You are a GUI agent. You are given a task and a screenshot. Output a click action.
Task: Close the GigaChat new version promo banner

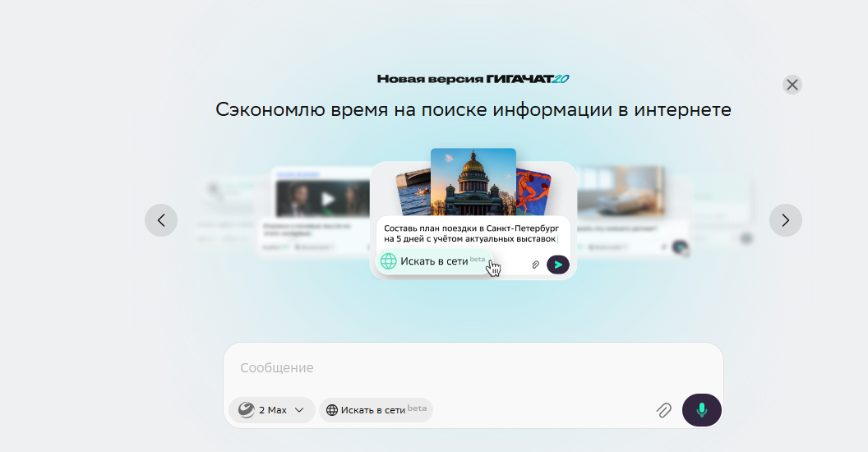792,85
